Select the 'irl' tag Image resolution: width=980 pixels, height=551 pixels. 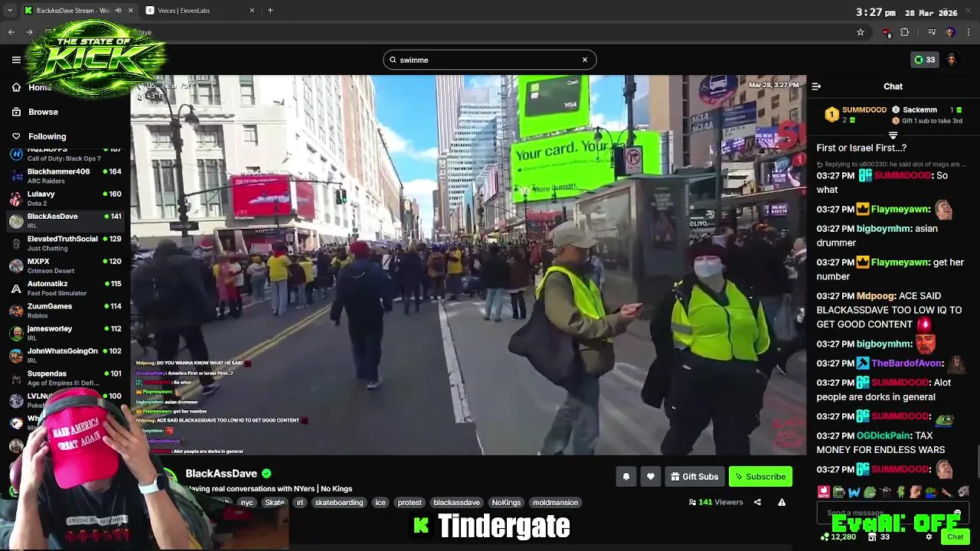(299, 503)
